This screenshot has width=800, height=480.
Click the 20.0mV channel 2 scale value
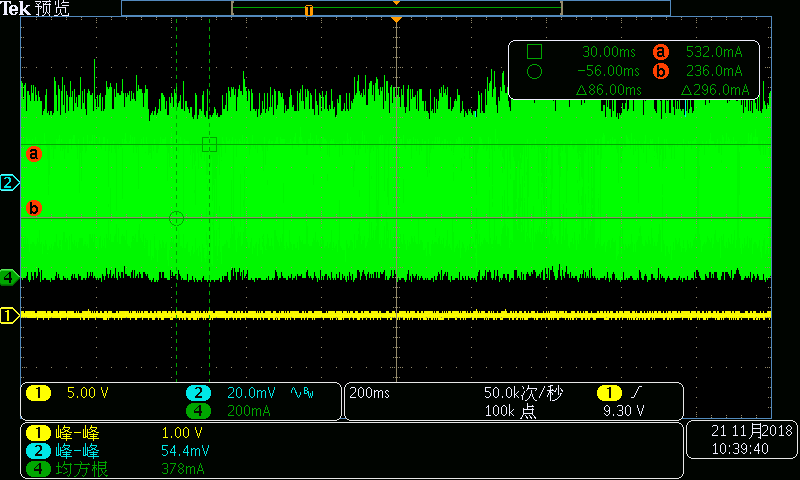[251, 393]
